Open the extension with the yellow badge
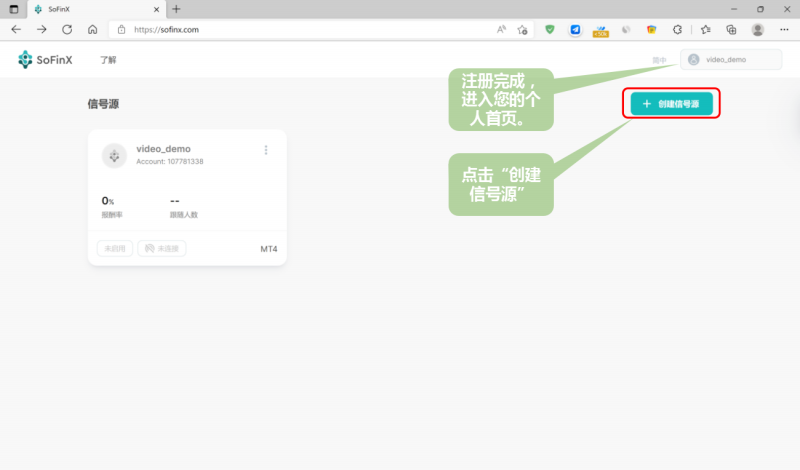 [x=601, y=31]
